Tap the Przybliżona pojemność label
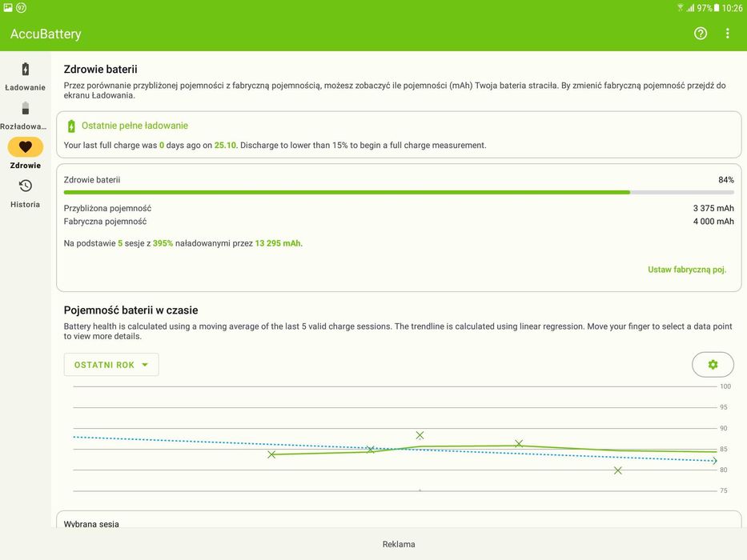Viewport: 747px width, 560px height. click(x=107, y=208)
